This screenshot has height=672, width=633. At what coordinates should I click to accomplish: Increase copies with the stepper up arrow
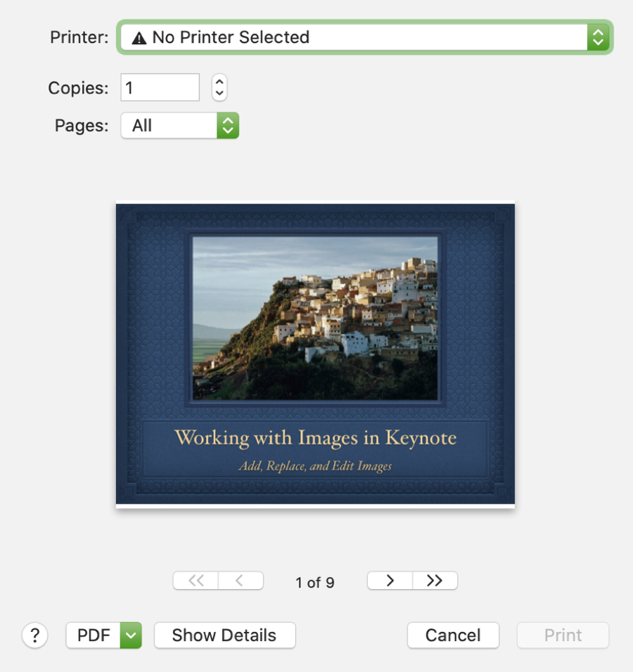[x=219, y=82]
